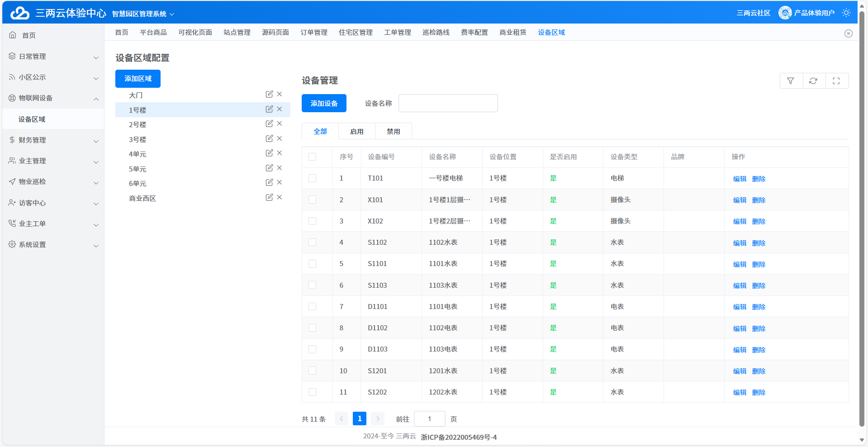868x447 pixels.
Task: Click 编辑 for device D1101
Action: click(x=739, y=306)
